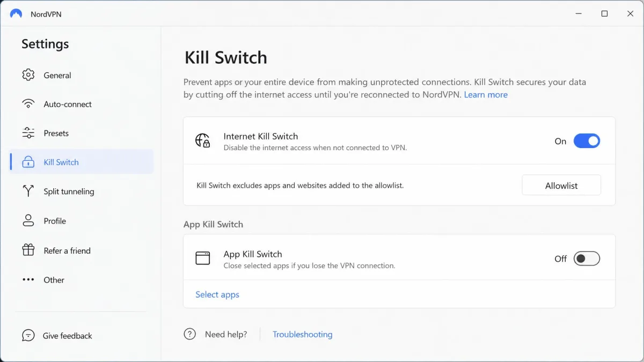Open General settings
The width and height of the screenshot is (644, 362).
[x=82, y=75]
